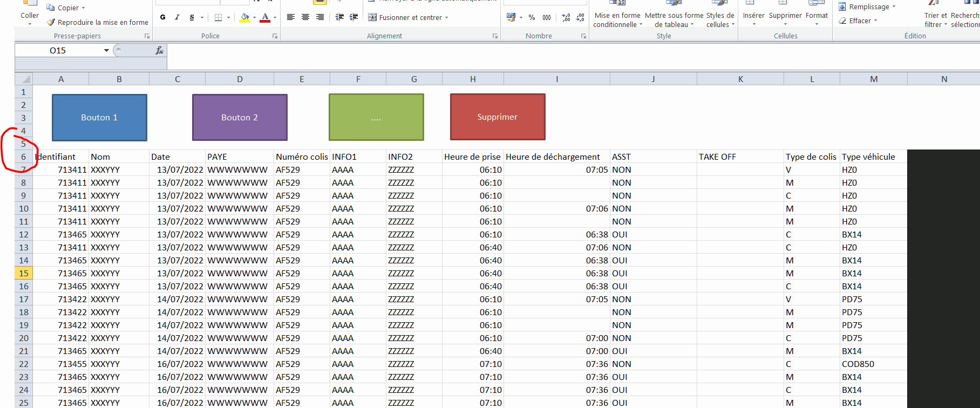
Task: Click the red Supprimer button on sheet
Action: click(497, 117)
